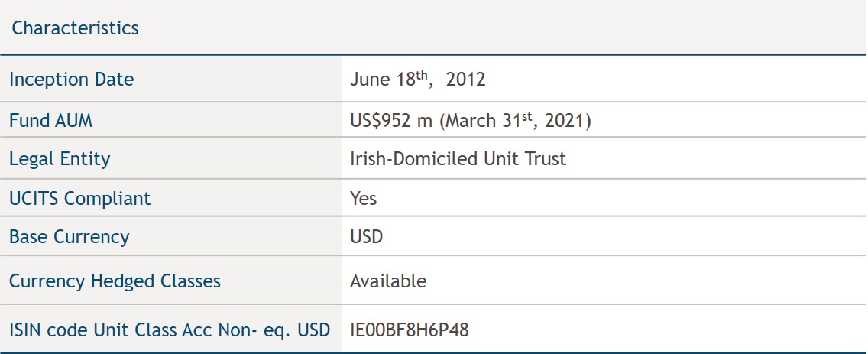Select the Fund AUM label
Screen dimensions: 868x354
pos(51,120)
